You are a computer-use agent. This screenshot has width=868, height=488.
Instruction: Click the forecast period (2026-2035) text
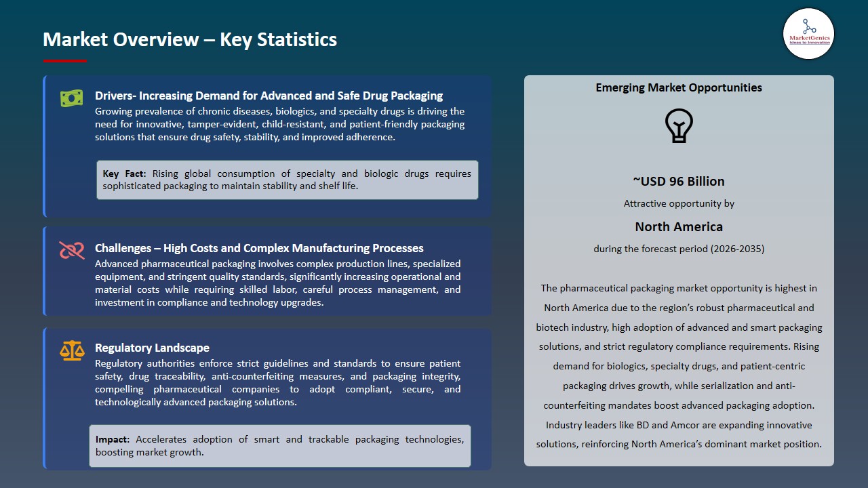click(678, 249)
